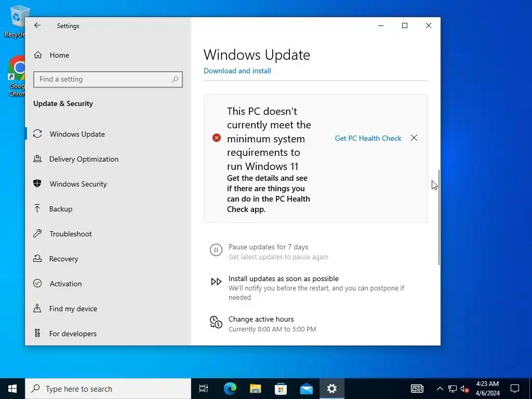Click the search magnifier in Find a setting
The width and height of the screenshot is (532, 399).
point(175,79)
